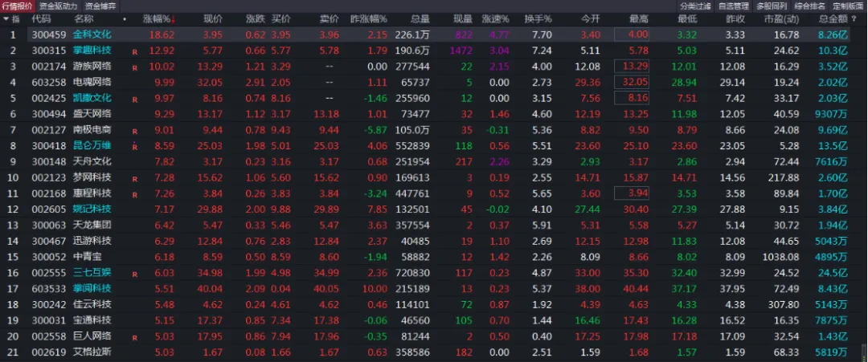The height and width of the screenshot is (362, 868).
Task: Select stock 宝通科技
Action: pos(92,320)
